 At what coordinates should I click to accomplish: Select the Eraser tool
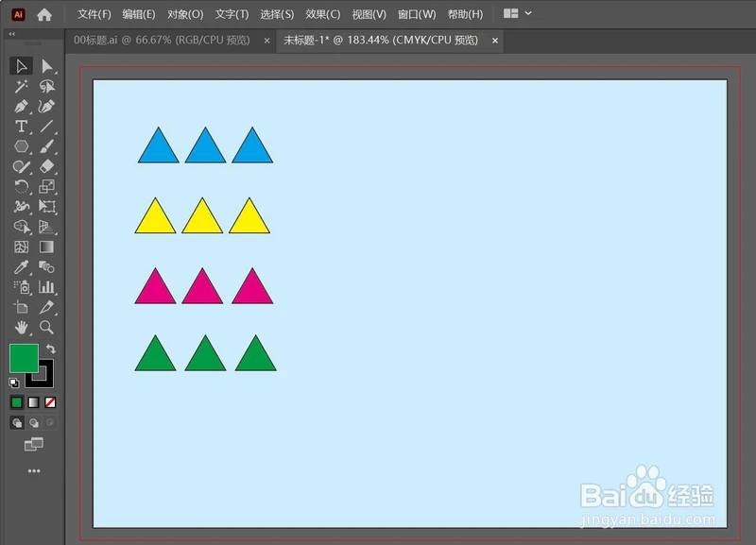click(x=46, y=167)
